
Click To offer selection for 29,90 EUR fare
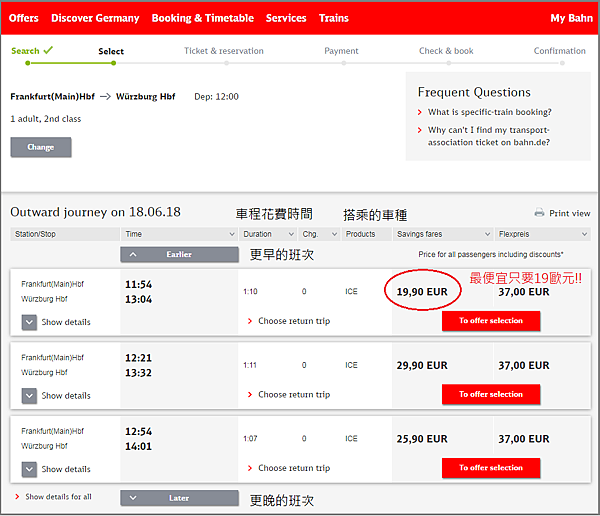tap(491, 394)
